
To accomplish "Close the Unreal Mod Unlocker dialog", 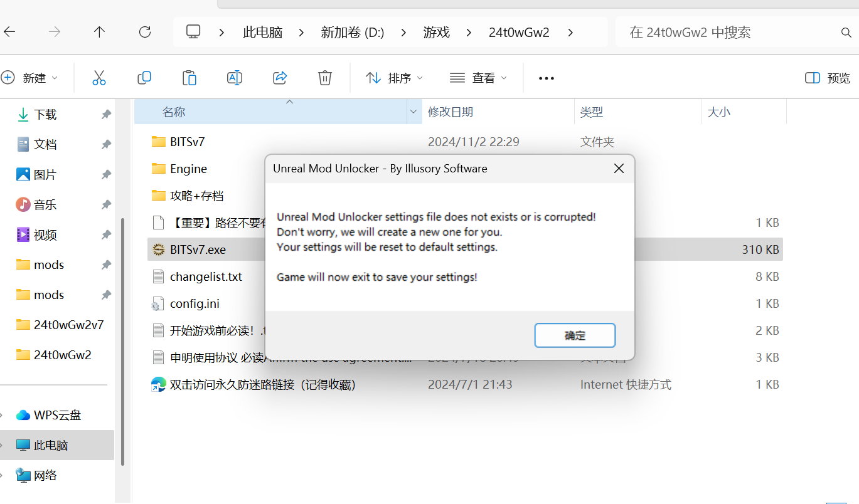I will point(619,169).
